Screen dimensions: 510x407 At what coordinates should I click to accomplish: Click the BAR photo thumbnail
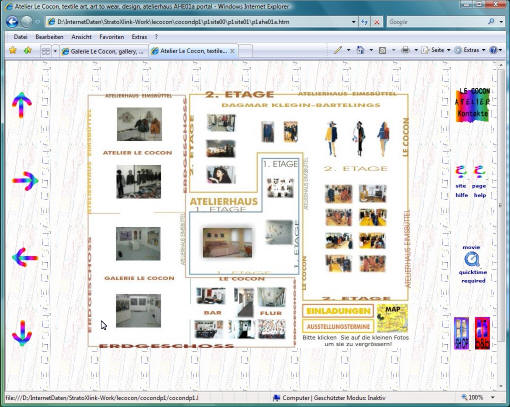(211, 296)
